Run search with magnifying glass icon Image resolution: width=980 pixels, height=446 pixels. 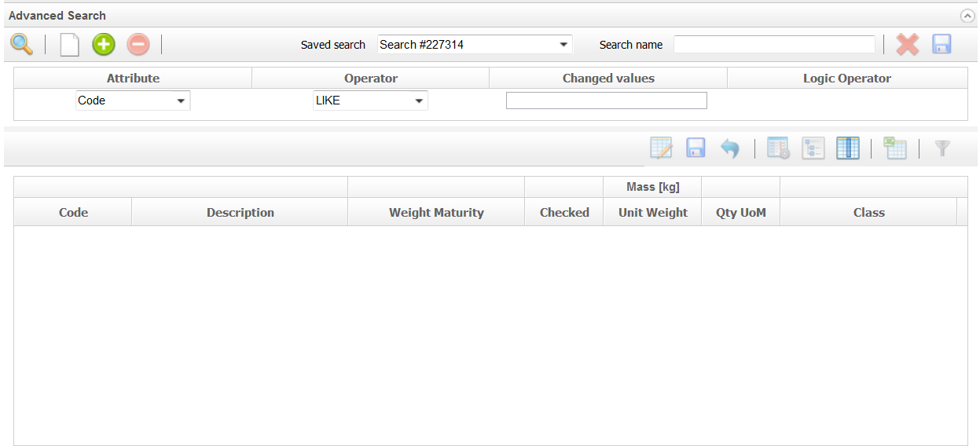22,45
